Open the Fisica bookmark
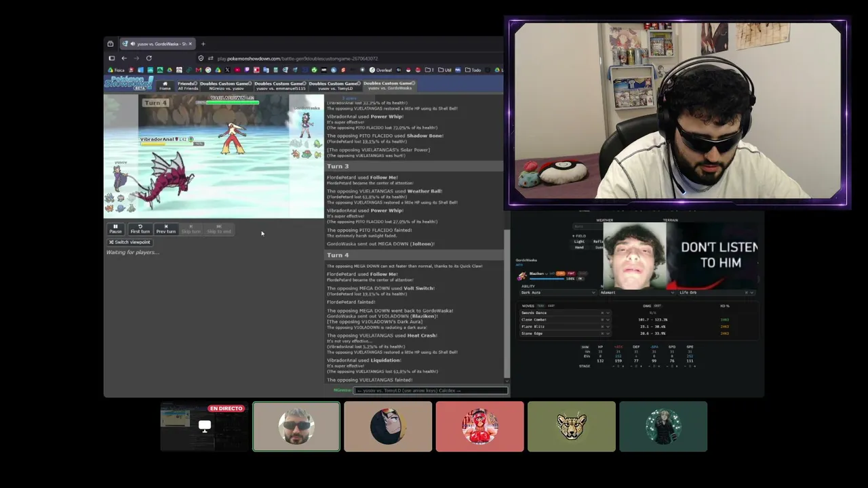 pos(115,70)
